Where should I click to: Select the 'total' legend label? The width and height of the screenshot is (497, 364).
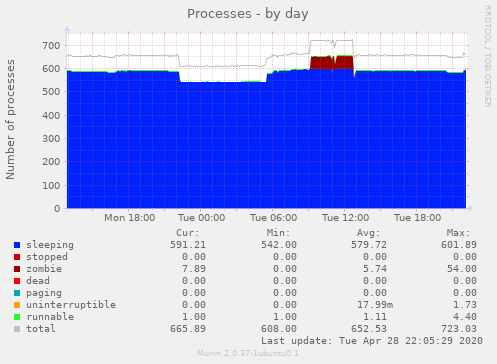[41, 329]
